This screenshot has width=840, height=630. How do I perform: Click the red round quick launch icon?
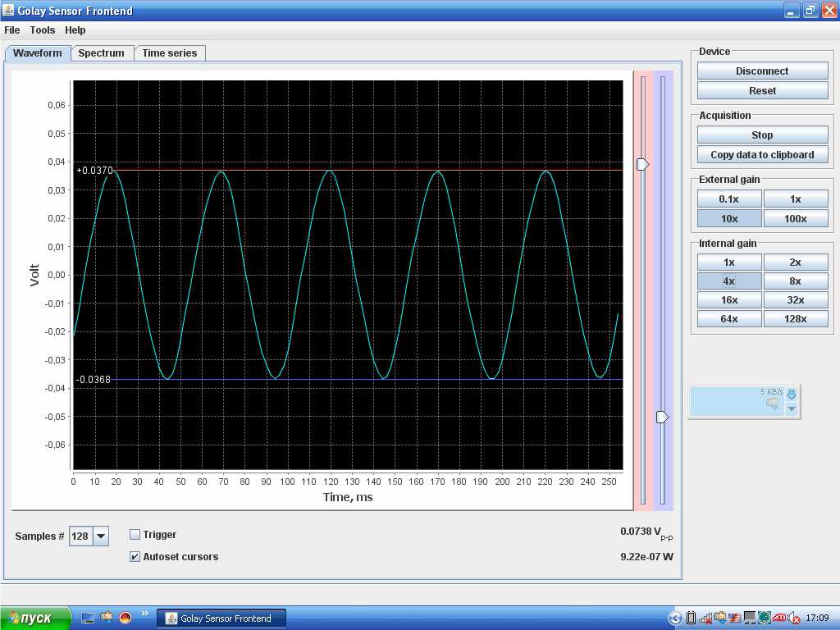tap(126, 618)
